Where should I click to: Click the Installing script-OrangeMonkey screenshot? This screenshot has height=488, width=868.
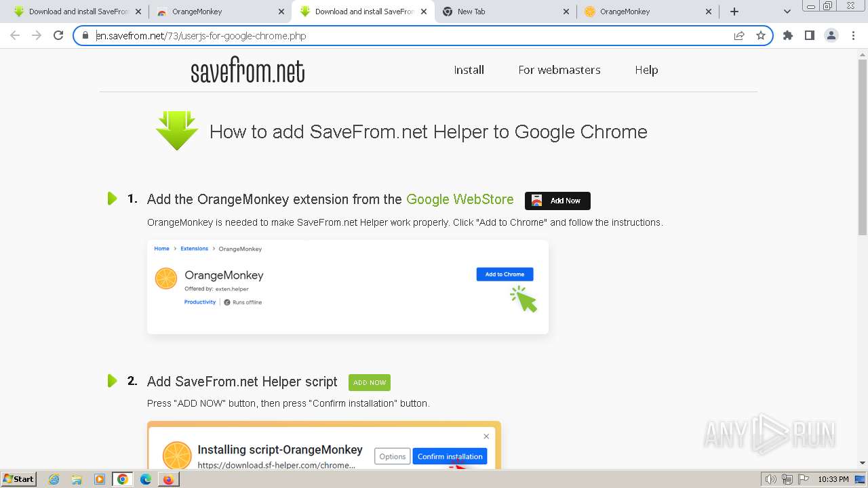point(324,445)
